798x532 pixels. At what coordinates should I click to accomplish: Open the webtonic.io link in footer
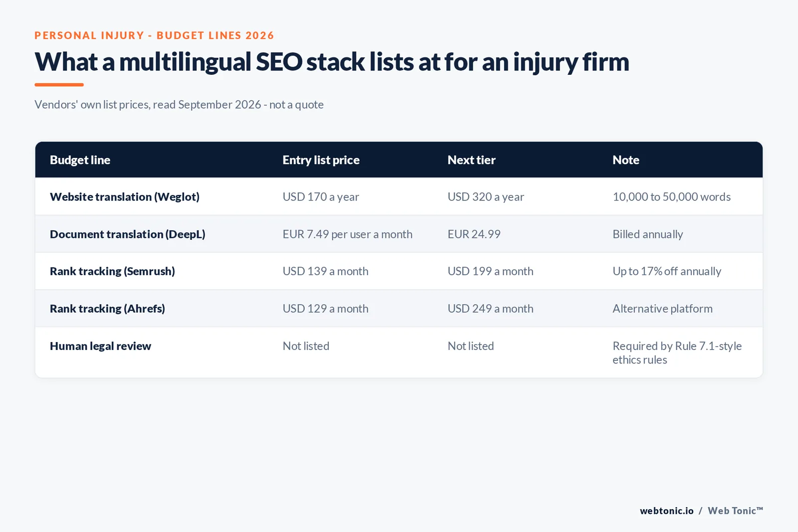click(666, 511)
